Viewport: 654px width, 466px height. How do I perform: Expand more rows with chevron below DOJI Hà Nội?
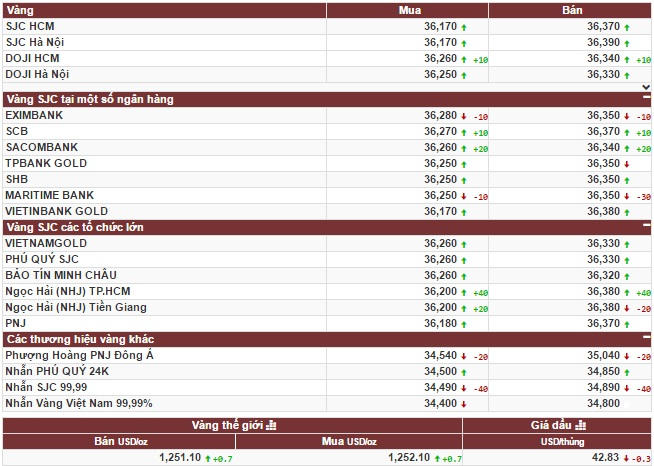646,88
